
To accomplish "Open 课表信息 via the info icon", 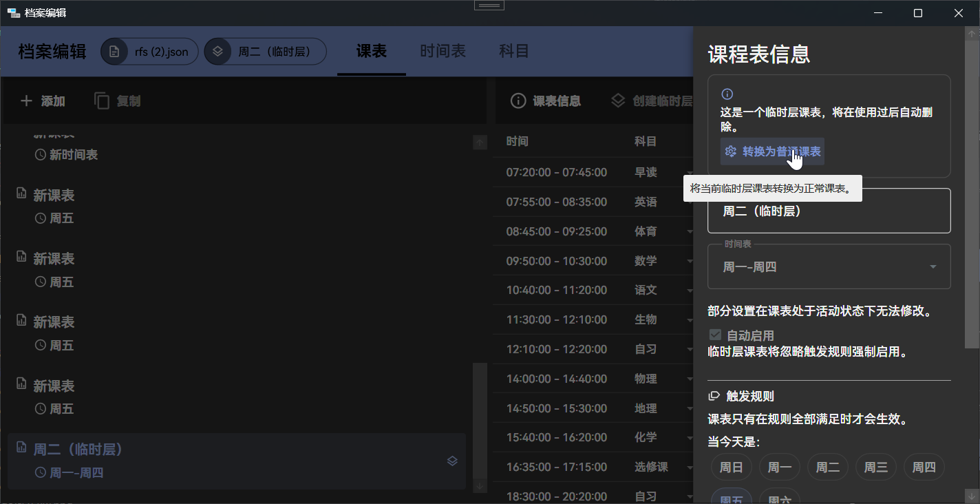I will (x=518, y=101).
